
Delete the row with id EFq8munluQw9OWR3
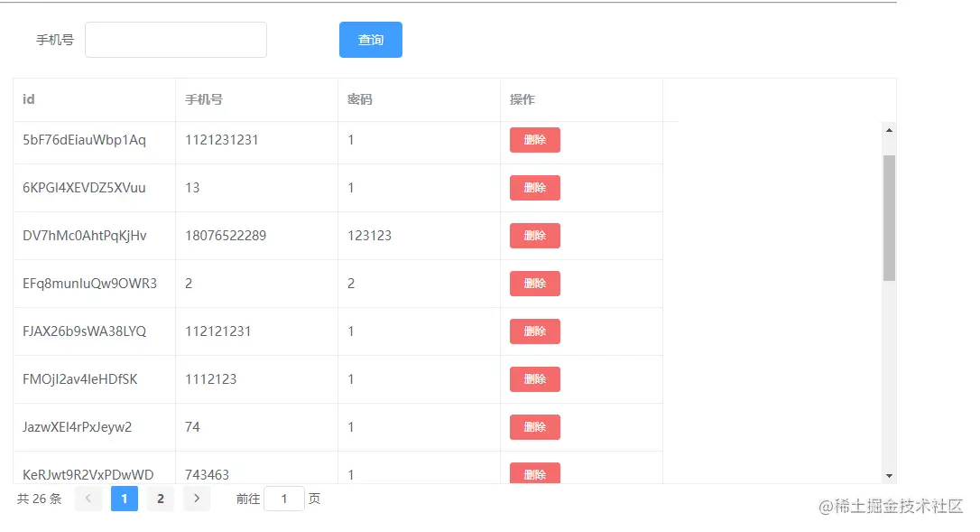point(534,283)
